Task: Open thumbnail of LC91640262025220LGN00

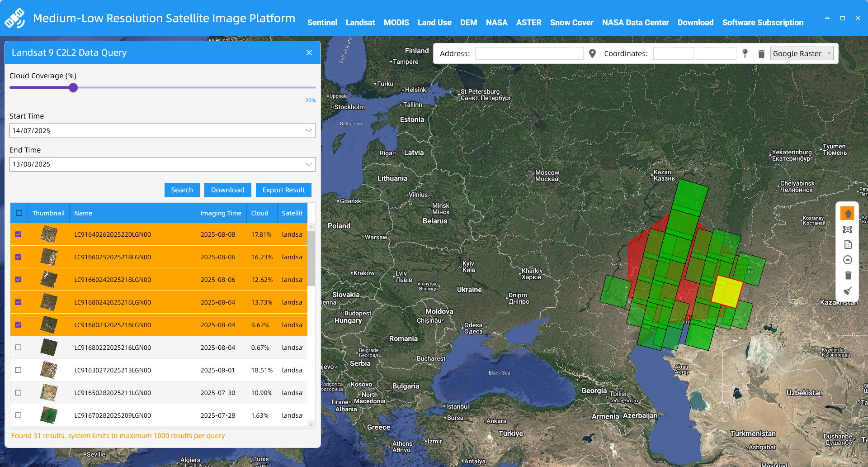Action: click(49, 234)
